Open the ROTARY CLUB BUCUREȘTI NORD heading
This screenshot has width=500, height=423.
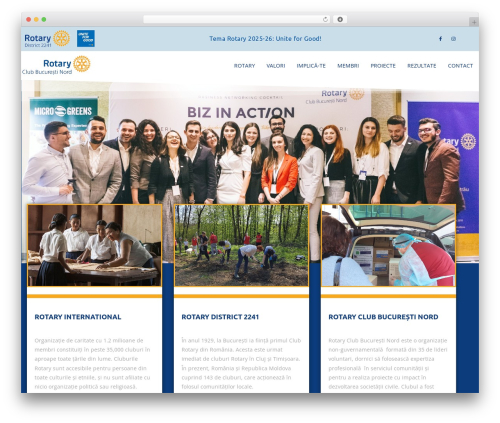click(x=383, y=317)
